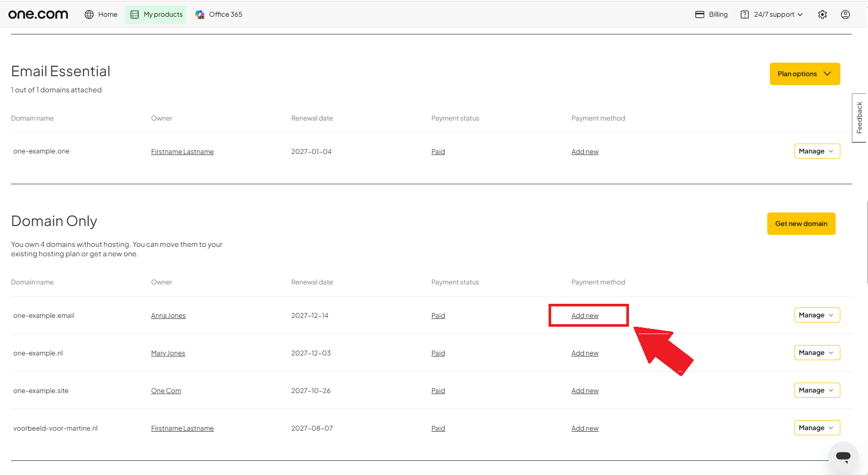Open the chat support bubble
This screenshot has width=868, height=475.
tap(843, 456)
